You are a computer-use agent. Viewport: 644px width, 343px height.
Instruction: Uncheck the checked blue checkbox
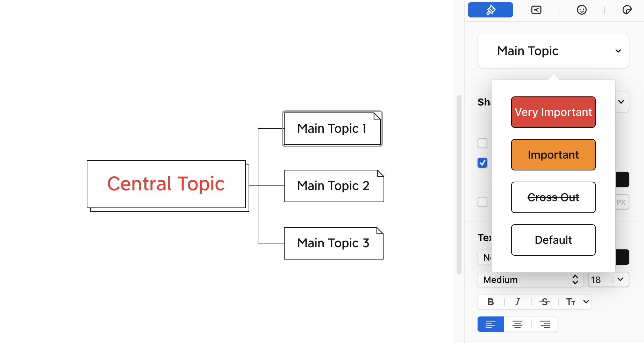(x=482, y=163)
